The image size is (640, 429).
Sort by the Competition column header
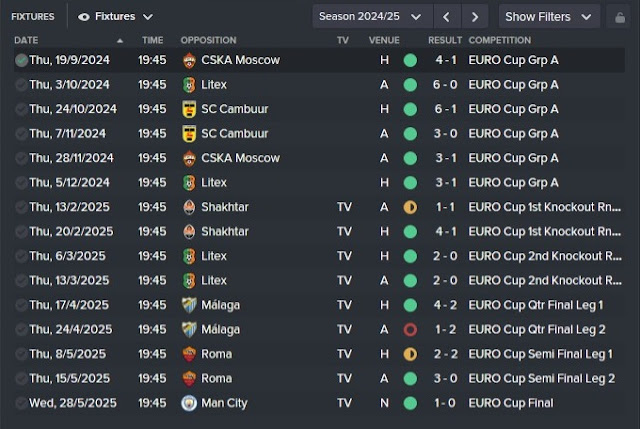pyautogui.click(x=500, y=40)
